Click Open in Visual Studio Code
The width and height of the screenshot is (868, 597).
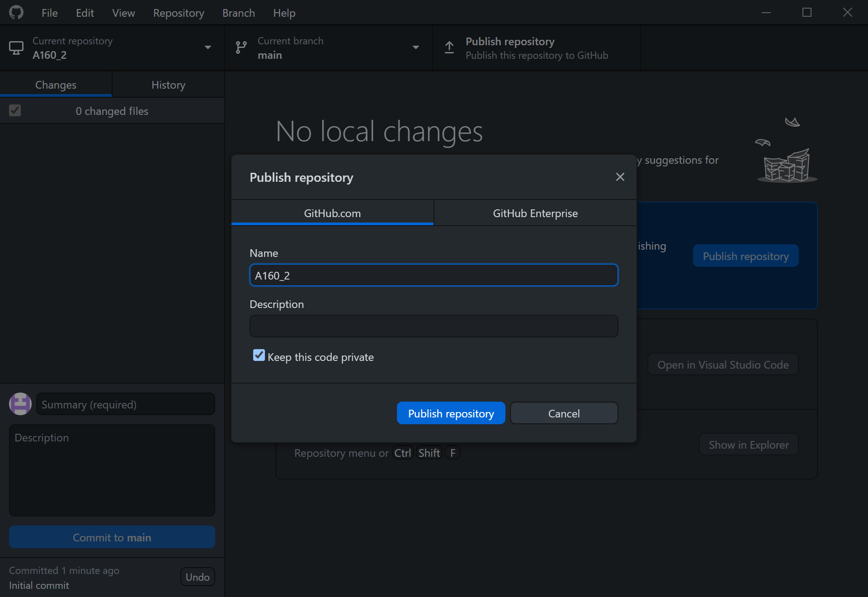pos(722,365)
